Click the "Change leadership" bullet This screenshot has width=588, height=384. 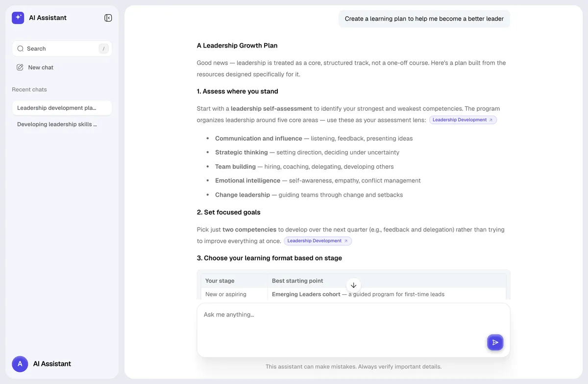(x=309, y=195)
